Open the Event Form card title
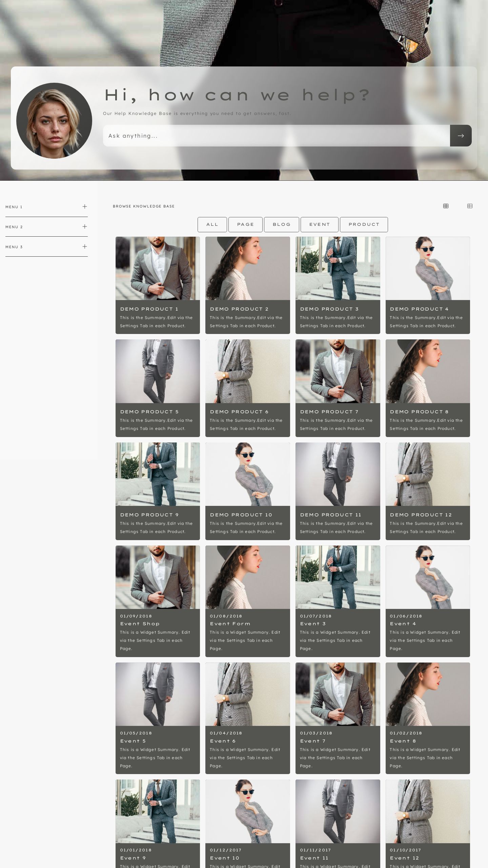This screenshot has width=488, height=868. (x=230, y=624)
